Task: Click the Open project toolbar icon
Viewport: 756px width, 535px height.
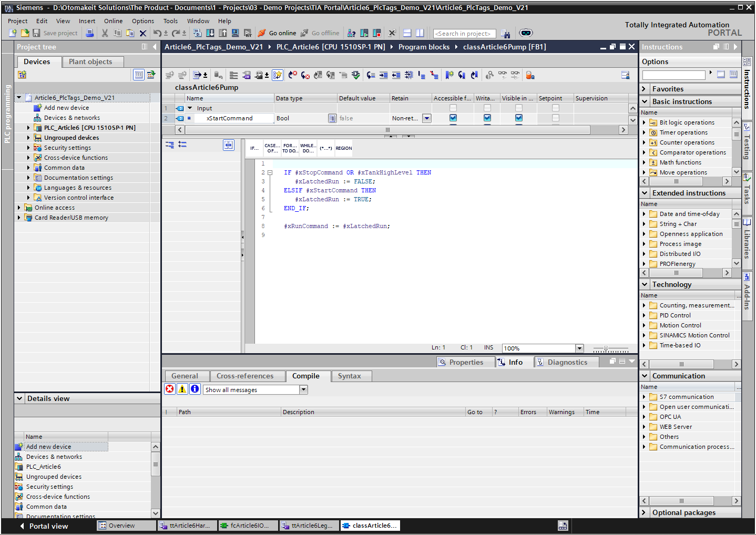Action: [25, 33]
